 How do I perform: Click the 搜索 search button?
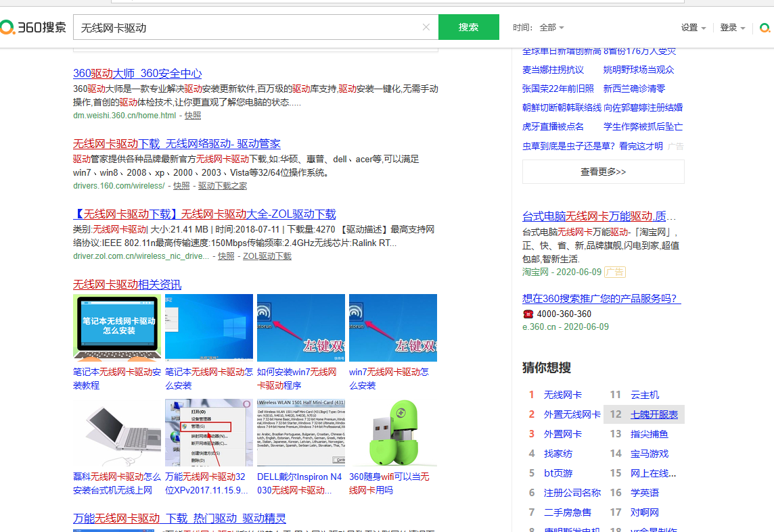pyautogui.click(x=469, y=27)
